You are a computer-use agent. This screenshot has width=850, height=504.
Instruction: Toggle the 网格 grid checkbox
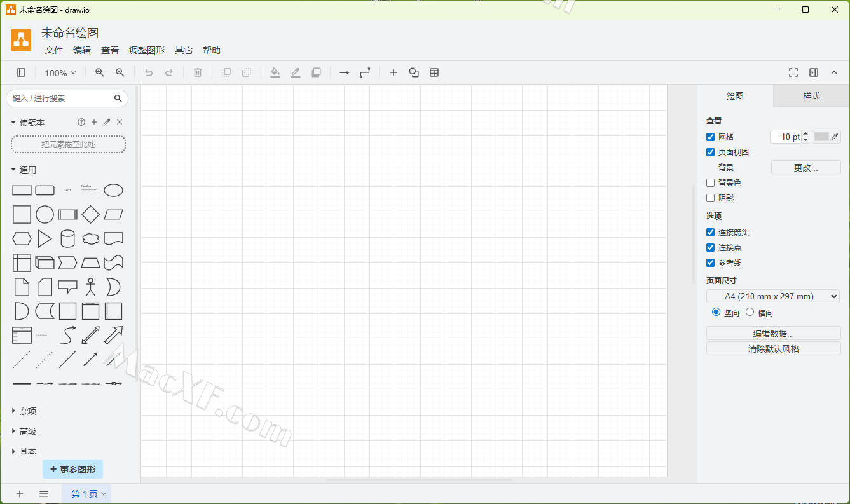711,137
